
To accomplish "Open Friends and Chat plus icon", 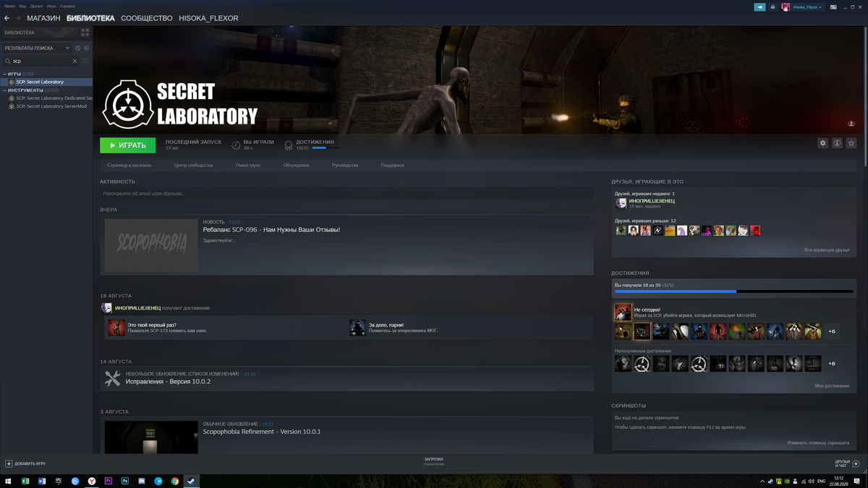I will coord(856,463).
